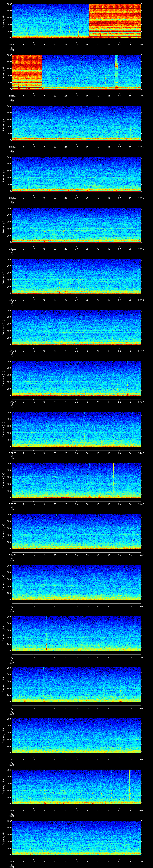Click the vertical burst near 48 seconds in the 15:15 spectrogram
This screenshot has width=153, height=868.
[x=116, y=72]
